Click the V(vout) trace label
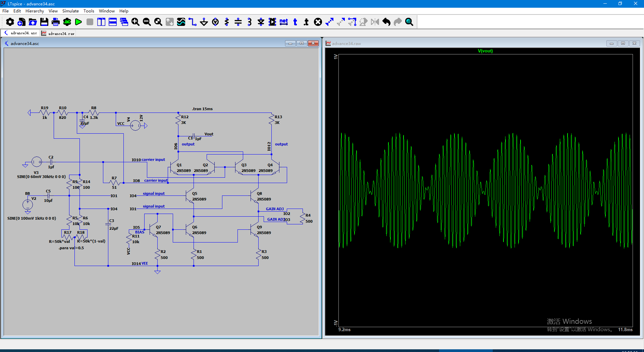The image size is (644, 352). [x=485, y=51]
